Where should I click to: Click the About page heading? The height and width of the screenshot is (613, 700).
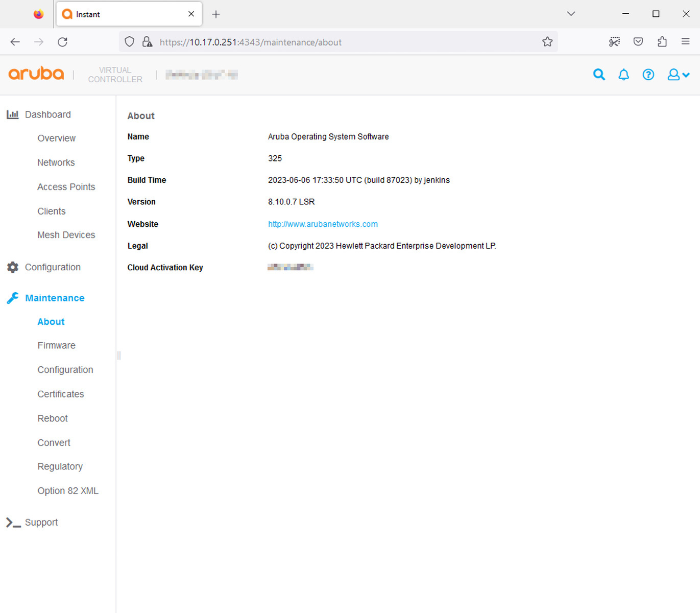[141, 116]
